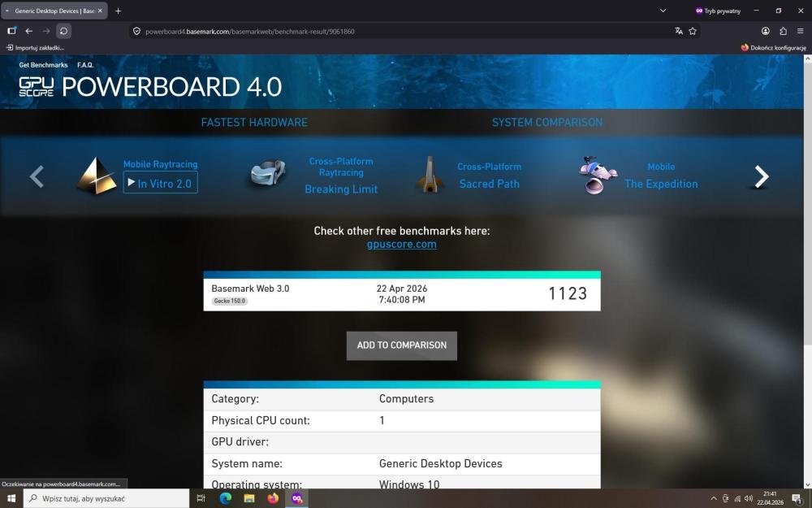
Task: Click the site shield security icon
Action: (136, 31)
